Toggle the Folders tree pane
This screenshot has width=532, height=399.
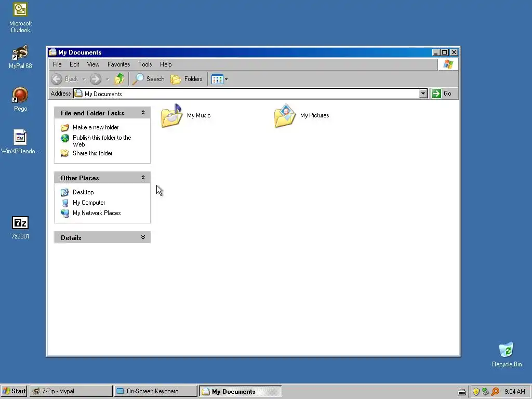pyautogui.click(x=187, y=79)
